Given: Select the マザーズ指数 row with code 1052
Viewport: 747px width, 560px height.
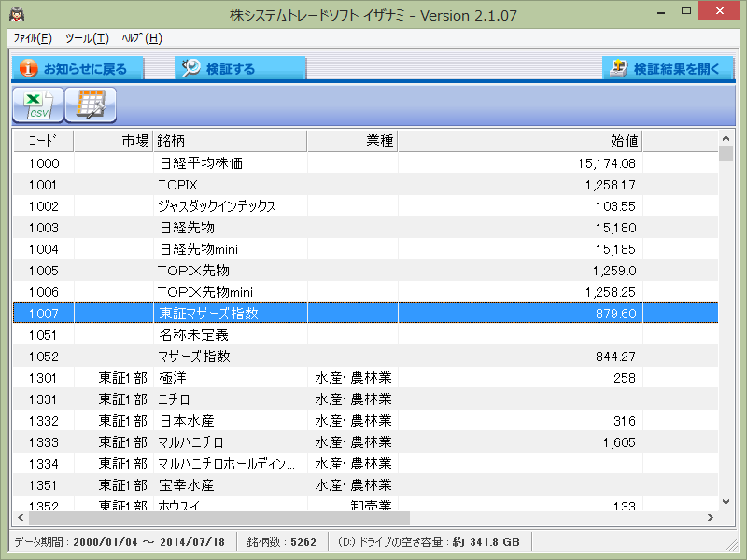Looking at the screenshot, I should point(365,357).
